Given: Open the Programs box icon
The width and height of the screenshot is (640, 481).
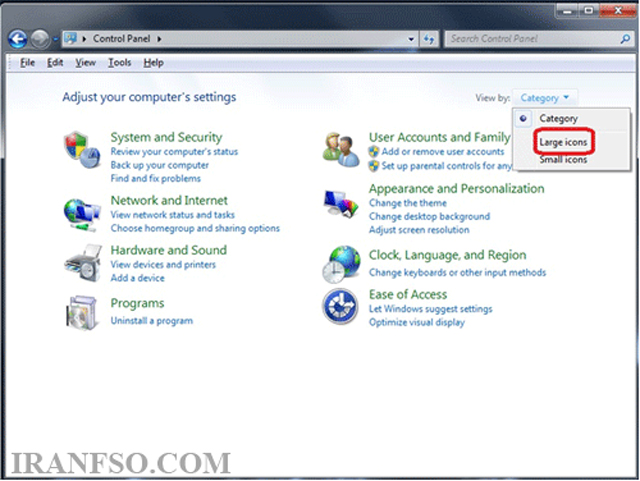Looking at the screenshot, I should coord(82,313).
